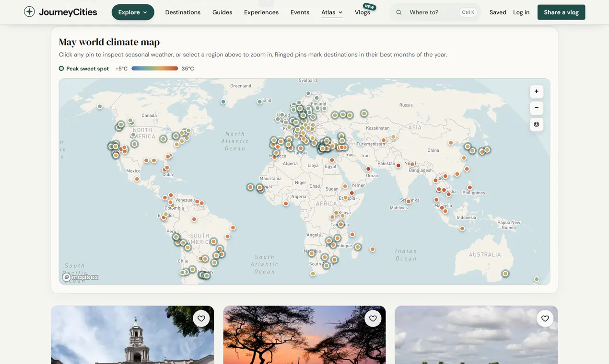Select the ringed pin in southeast Australia
The height and width of the screenshot is (364, 609).
505,273
